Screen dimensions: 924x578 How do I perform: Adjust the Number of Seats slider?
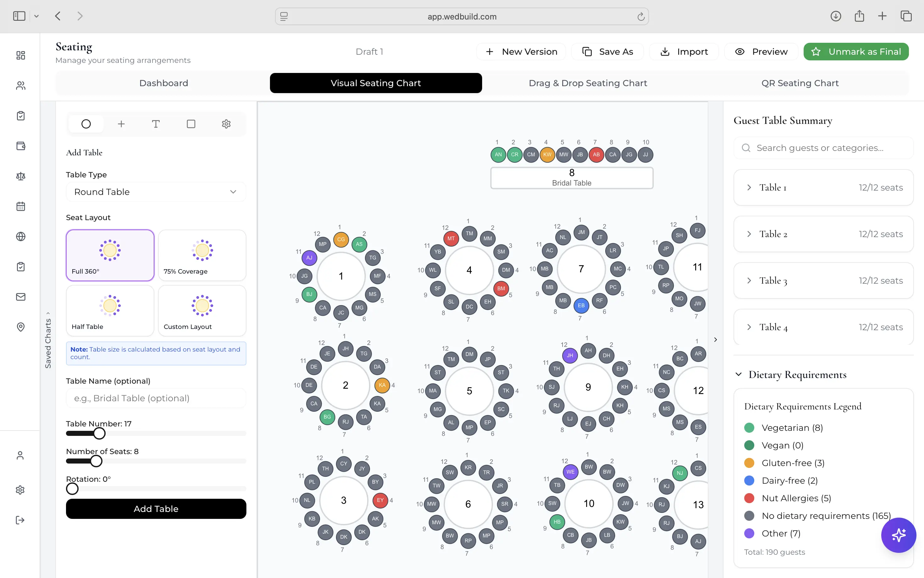tap(96, 461)
